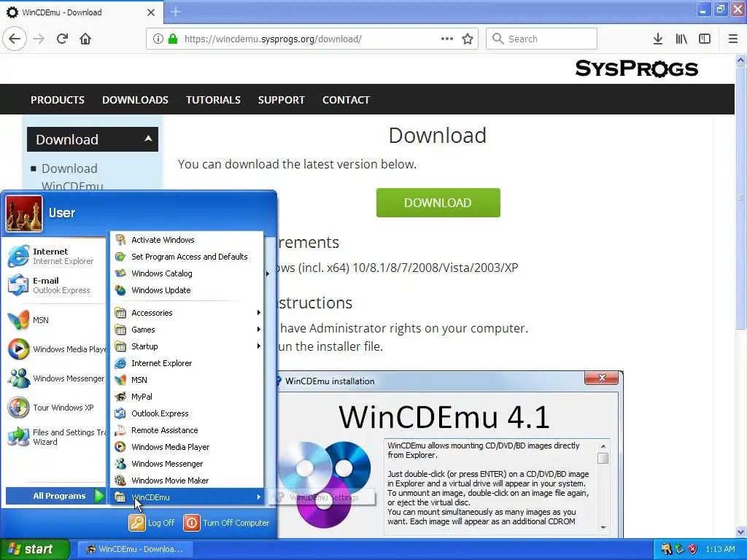Click the page scrollbar down arrow
Screen dimensions: 747x560
[x=740, y=532]
